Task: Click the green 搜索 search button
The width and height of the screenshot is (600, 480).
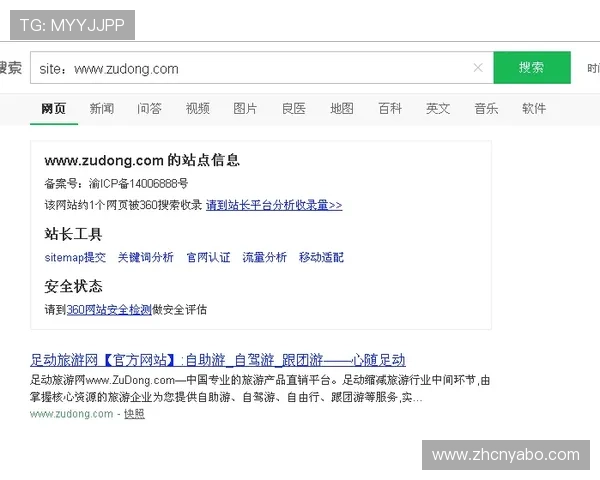Action: (532, 67)
